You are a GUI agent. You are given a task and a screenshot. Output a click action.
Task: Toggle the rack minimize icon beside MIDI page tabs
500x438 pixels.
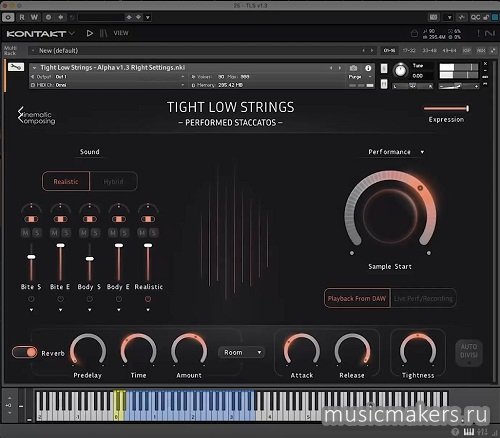pyautogui.click(x=493, y=51)
